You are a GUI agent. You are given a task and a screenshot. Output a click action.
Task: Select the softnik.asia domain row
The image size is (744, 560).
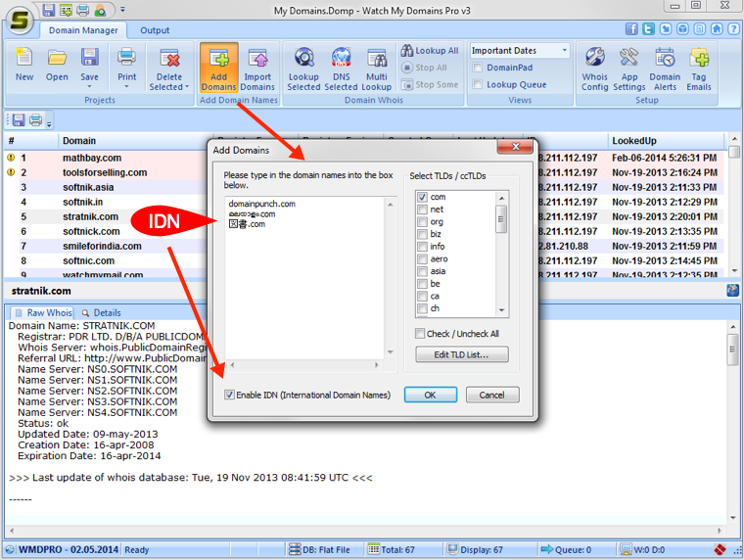[x=88, y=187]
